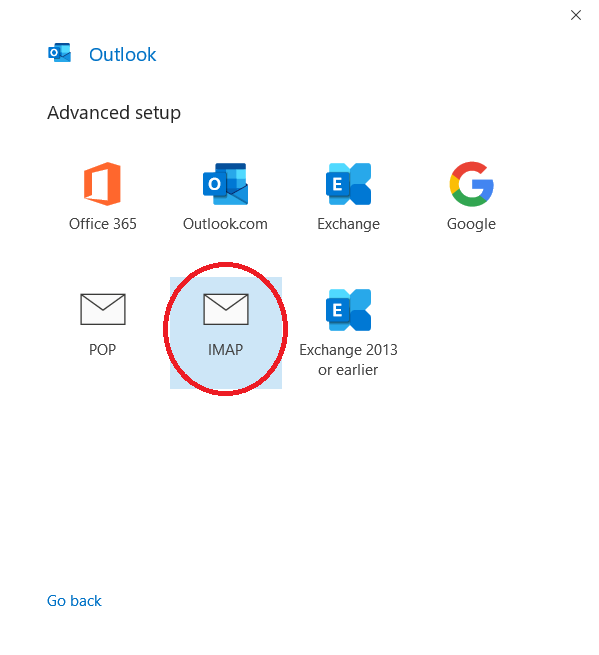Go back to the previous setup page
This screenshot has height=655, width=599.
click(x=74, y=601)
